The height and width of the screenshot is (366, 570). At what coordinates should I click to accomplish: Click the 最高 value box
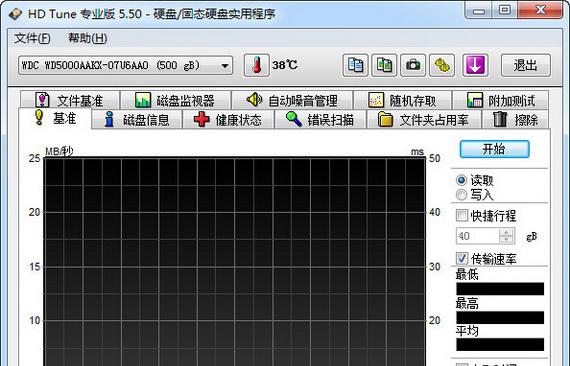[500, 317]
